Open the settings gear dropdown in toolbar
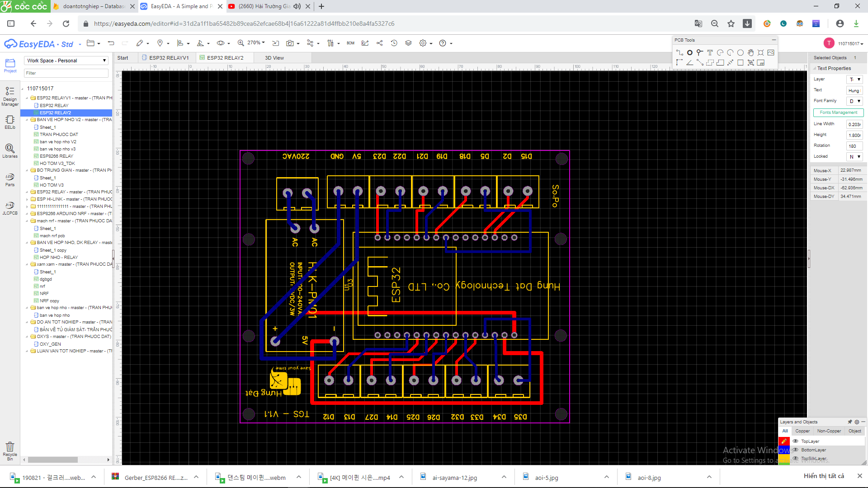The height and width of the screenshot is (488, 868). [x=425, y=43]
